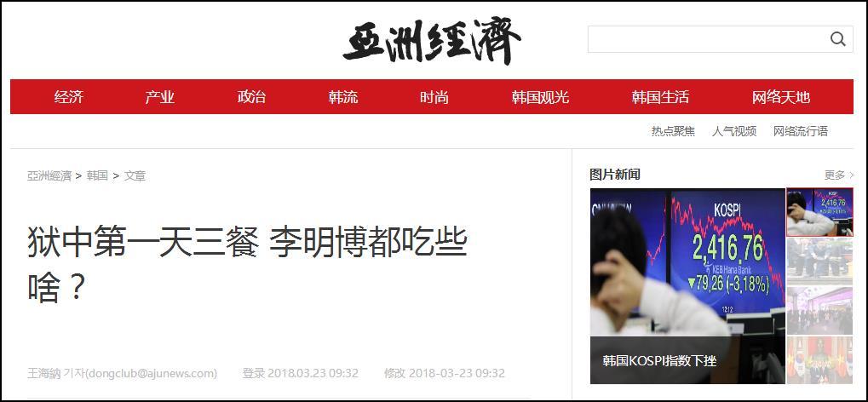
Task: Focus the search input field
Action: [x=709, y=39]
